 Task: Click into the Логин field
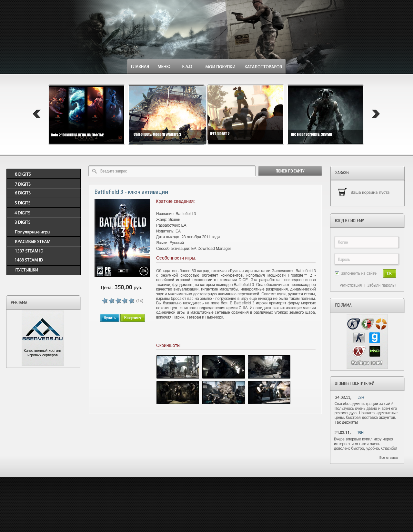pos(367,242)
